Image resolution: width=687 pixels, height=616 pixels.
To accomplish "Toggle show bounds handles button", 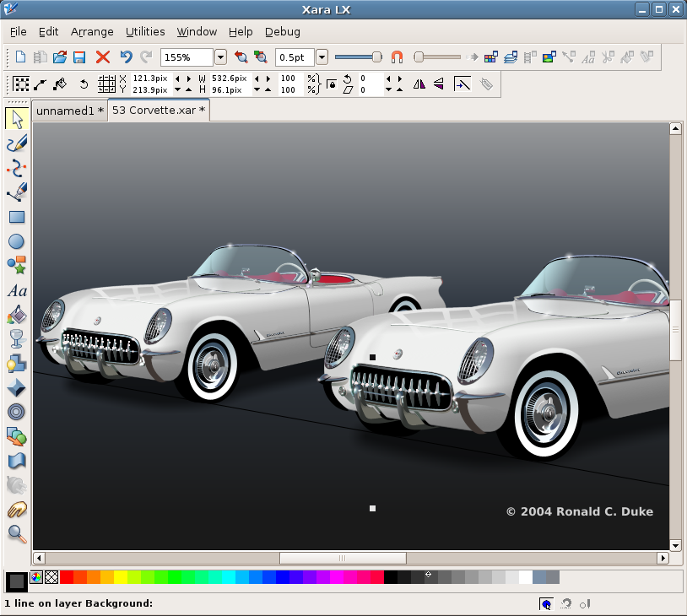I will (20, 84).
